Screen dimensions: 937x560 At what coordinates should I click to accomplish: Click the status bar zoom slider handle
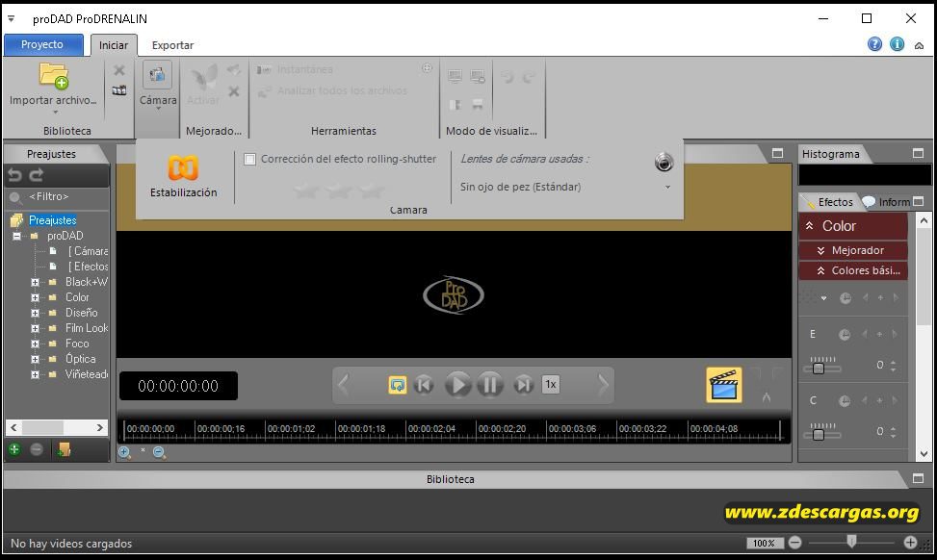tap(851, 541)
